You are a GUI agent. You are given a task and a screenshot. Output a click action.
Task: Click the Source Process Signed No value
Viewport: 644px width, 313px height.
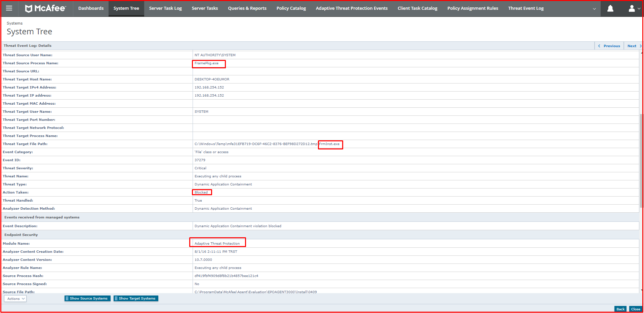197,284
